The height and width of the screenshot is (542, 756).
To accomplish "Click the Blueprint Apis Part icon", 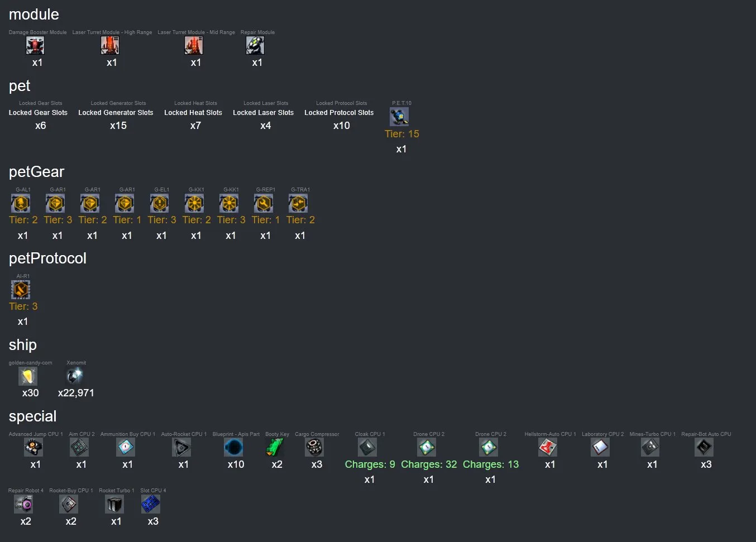I will 233,448.
